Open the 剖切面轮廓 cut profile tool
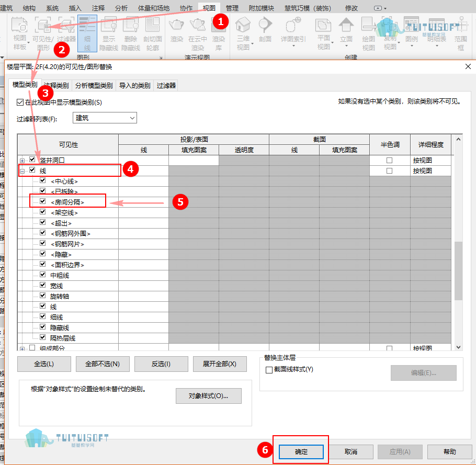 pyautogui.click(x=153, y=34)
